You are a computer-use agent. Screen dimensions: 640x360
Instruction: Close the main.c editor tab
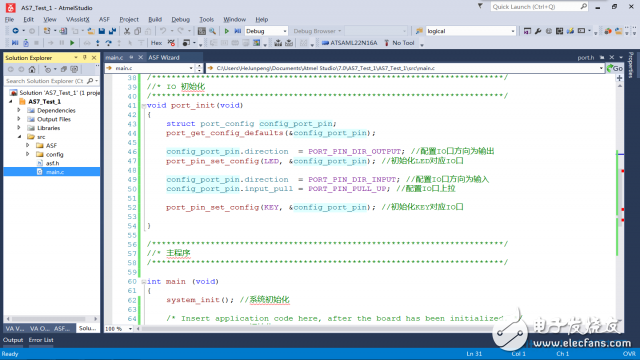(140, 58)
